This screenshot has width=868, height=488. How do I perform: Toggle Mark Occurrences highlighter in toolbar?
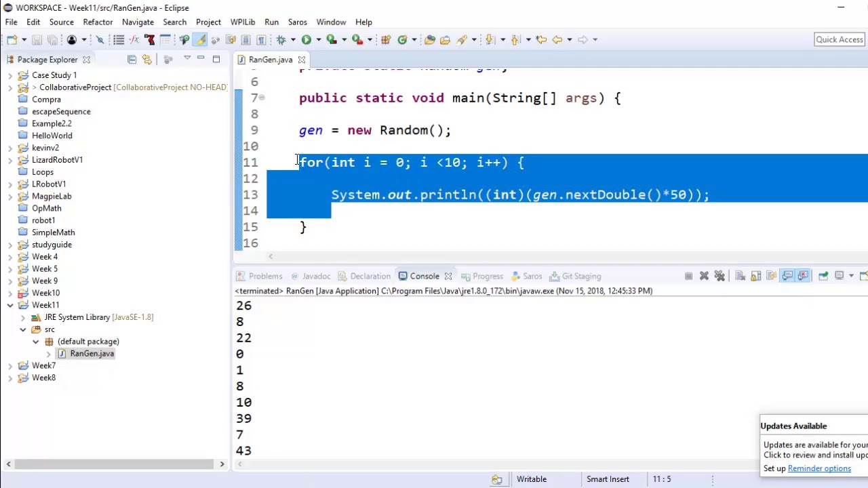coord(201,39)
